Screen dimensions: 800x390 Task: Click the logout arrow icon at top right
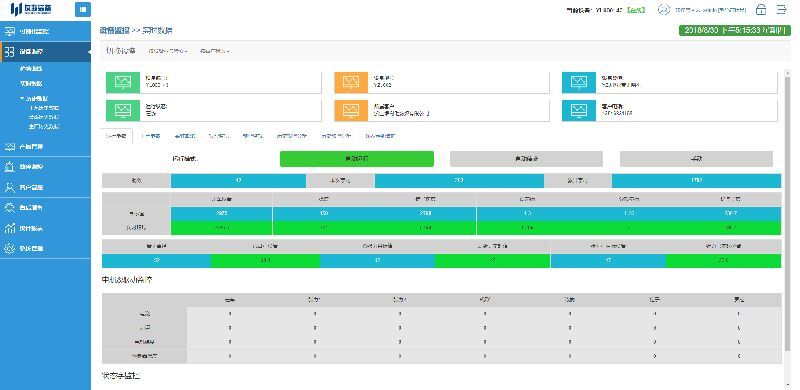point(781,10)
